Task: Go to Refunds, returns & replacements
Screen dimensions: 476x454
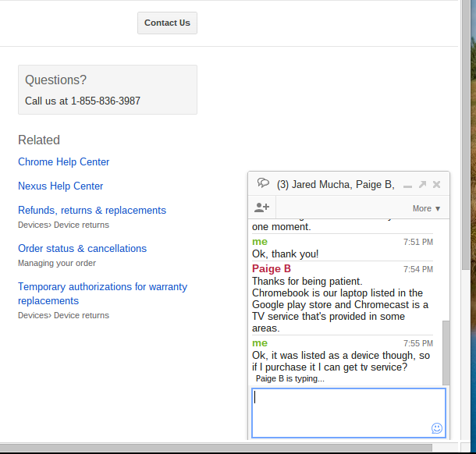Action: click(92, 211)
